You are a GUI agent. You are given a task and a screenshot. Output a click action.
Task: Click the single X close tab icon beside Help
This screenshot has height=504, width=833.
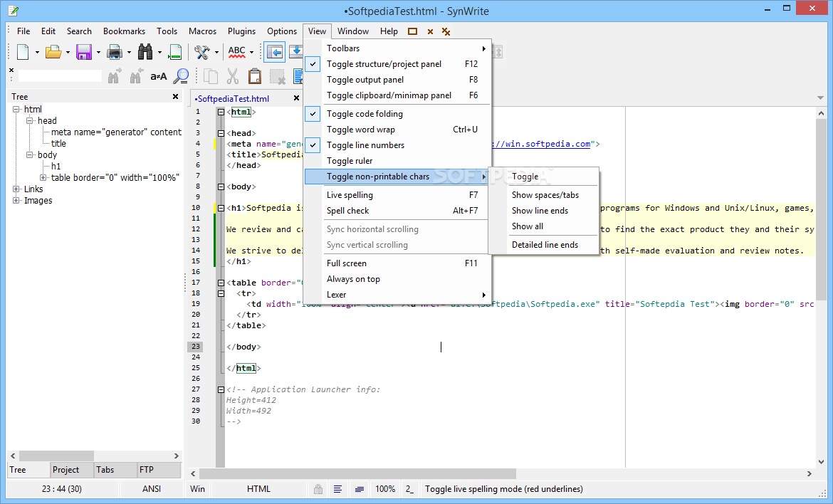[x=430, y=32]
